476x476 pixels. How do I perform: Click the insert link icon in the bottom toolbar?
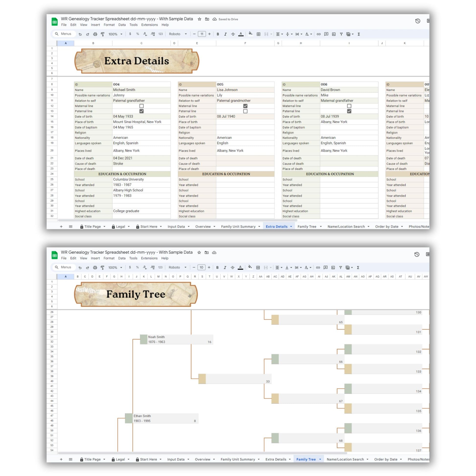point(318,267)
